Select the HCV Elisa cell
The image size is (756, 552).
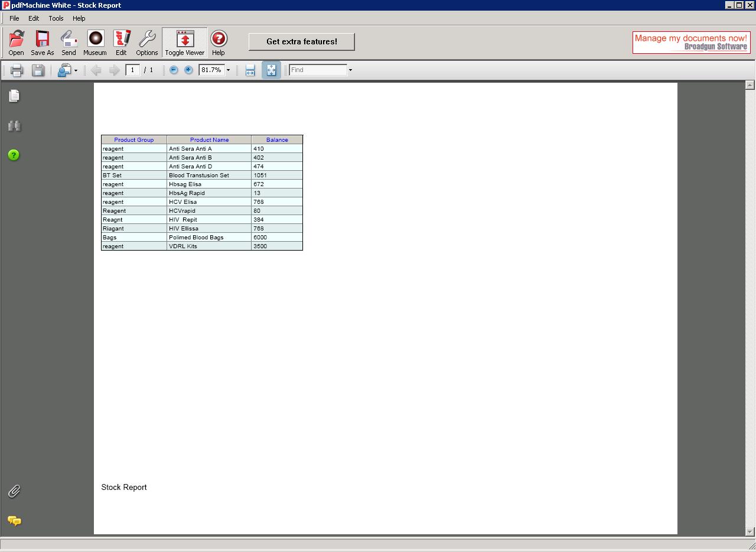coord(209,202)
